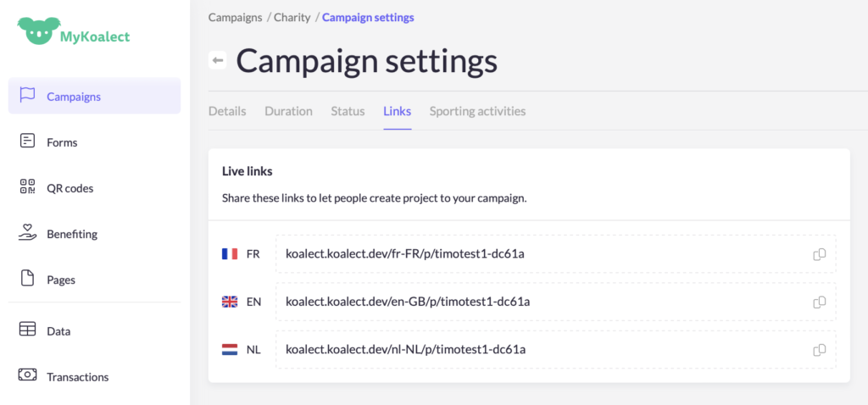Go to the Status tab

coord(348,111)
